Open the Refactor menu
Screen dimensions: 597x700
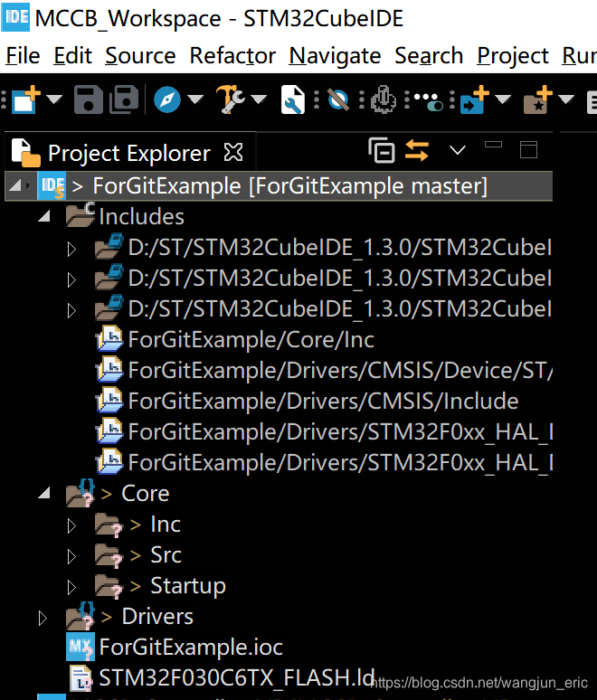(x=232, y=56)
